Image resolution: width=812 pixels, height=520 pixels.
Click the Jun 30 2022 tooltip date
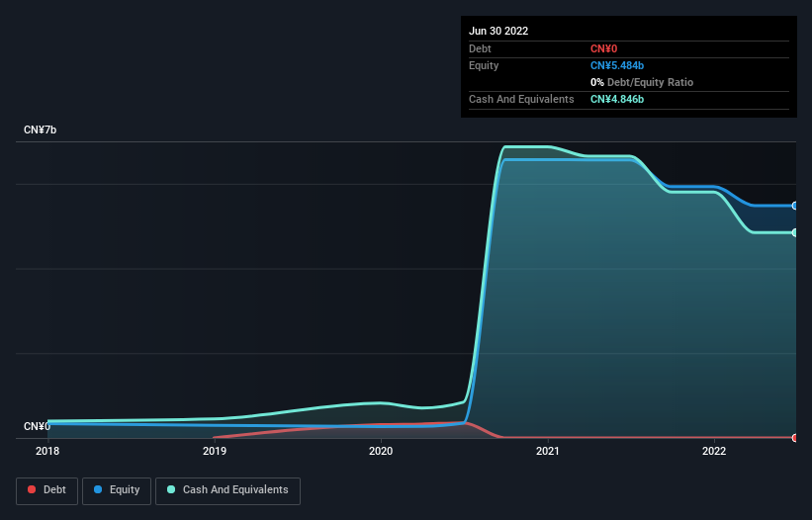tap(498, 31)
